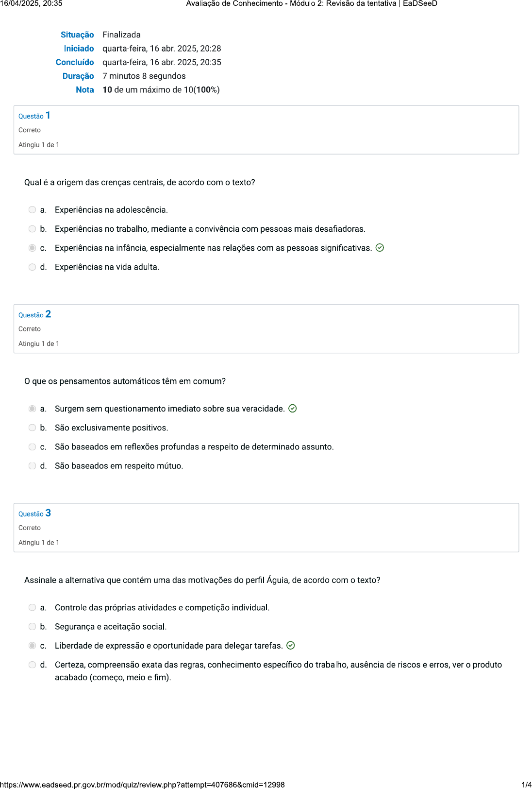Open the Questão 1 heading link
The height and width of the screenshot is (789, 532).
point(34,116)
